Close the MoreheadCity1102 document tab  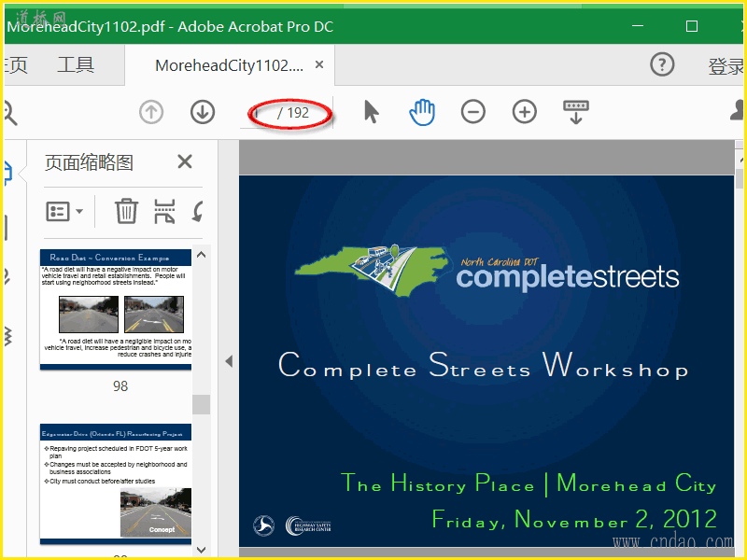[x=319, y=64]
